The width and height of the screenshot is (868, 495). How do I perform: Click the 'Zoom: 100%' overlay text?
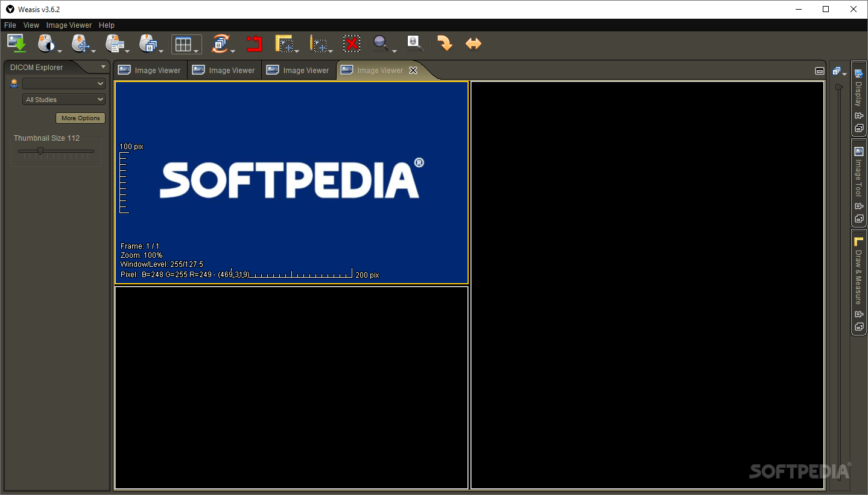(x=141, y=255)
